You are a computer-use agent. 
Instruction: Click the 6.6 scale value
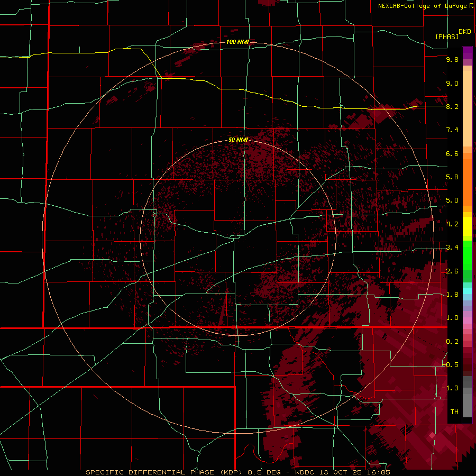click(452, 153)
